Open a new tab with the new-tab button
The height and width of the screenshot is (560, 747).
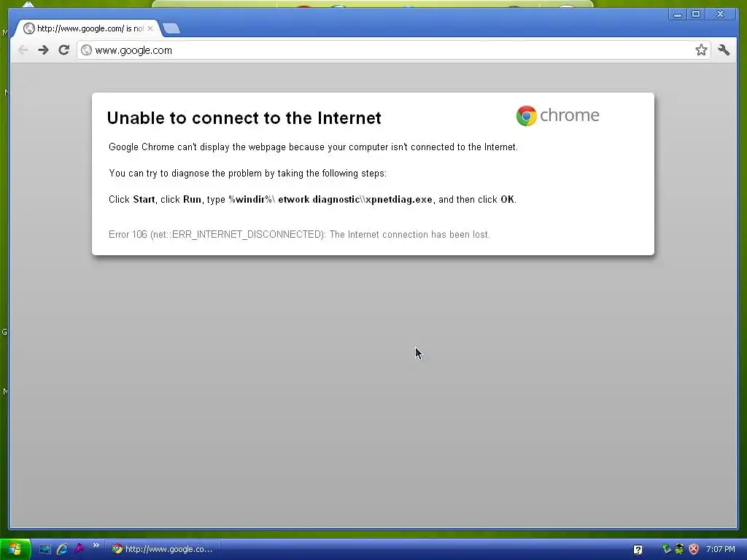tap(171, 29)
